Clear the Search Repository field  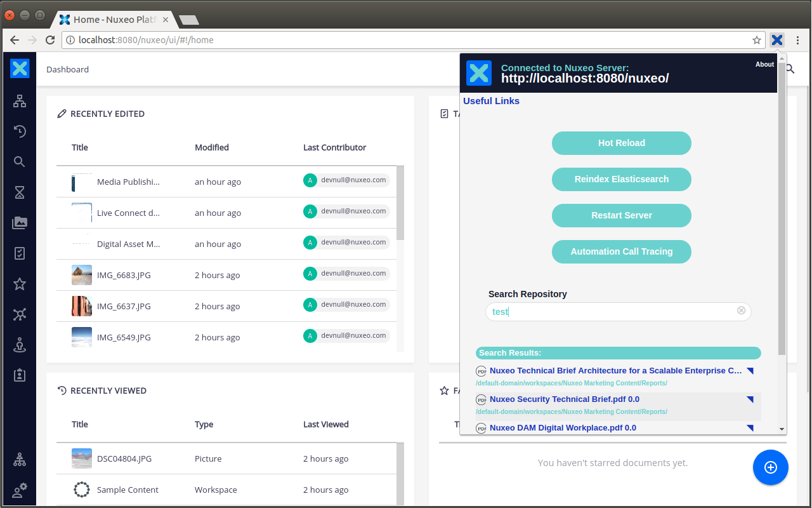point(741,311)
